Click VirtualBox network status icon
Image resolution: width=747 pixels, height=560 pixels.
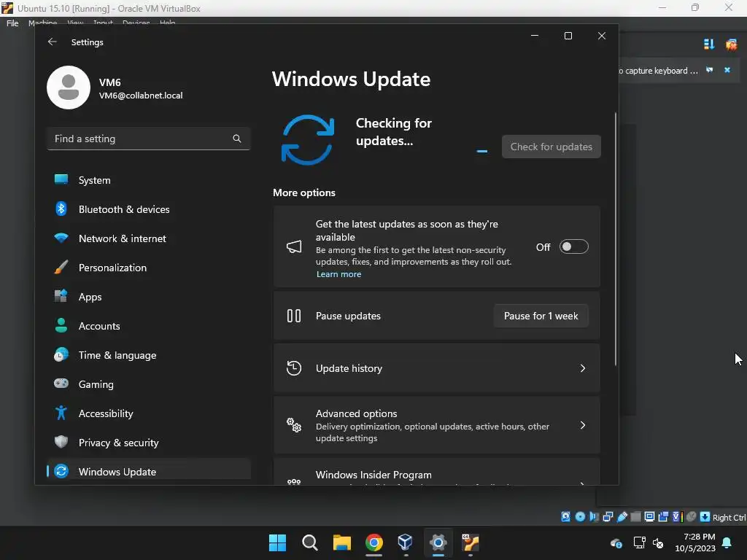608,517
